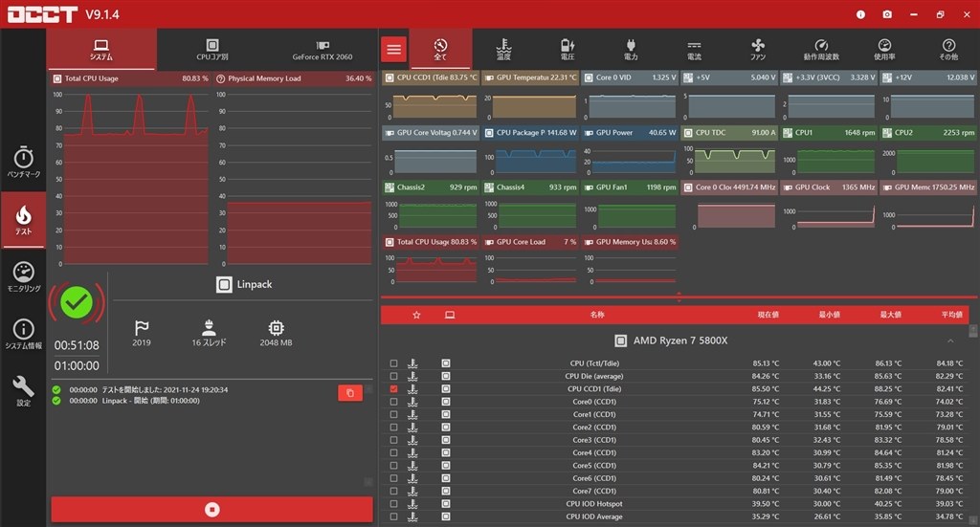Image resolution: width=980 pixels, height=527 pixels.
Task: Click graph icon for CPU (Tctl/Tdie) row
Action: tap(412, 362)
